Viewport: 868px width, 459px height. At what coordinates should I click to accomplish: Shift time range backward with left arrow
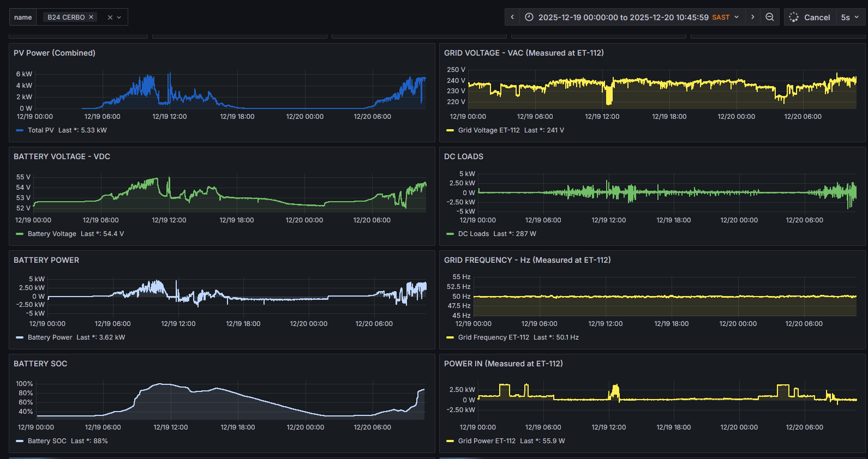click(x=512, y=17)
